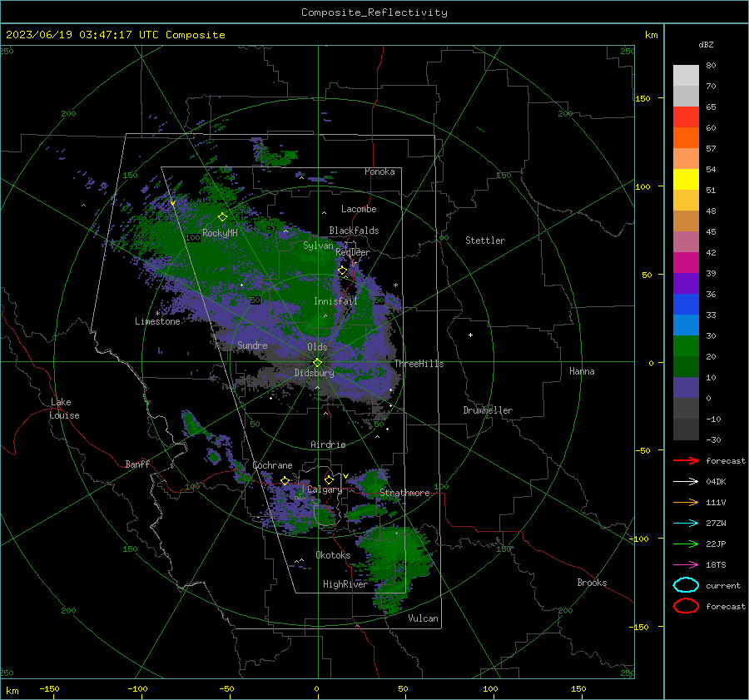Click the Okotoks city label

point(333,554)
